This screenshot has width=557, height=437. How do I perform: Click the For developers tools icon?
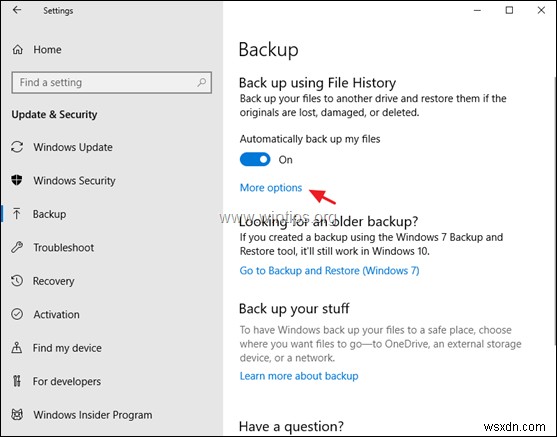(17, 381)
